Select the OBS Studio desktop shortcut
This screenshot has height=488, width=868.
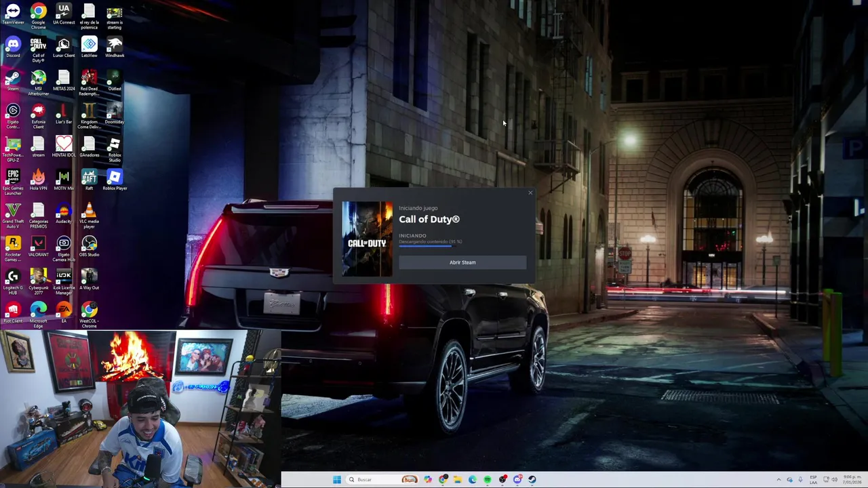(x=89, y=246)
